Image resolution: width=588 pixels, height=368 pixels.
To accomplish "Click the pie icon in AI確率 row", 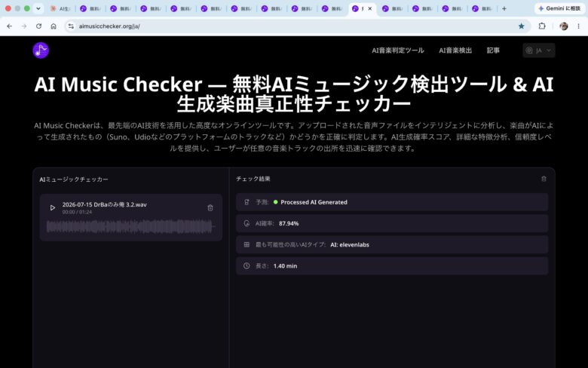I will (x=247, y=223).
